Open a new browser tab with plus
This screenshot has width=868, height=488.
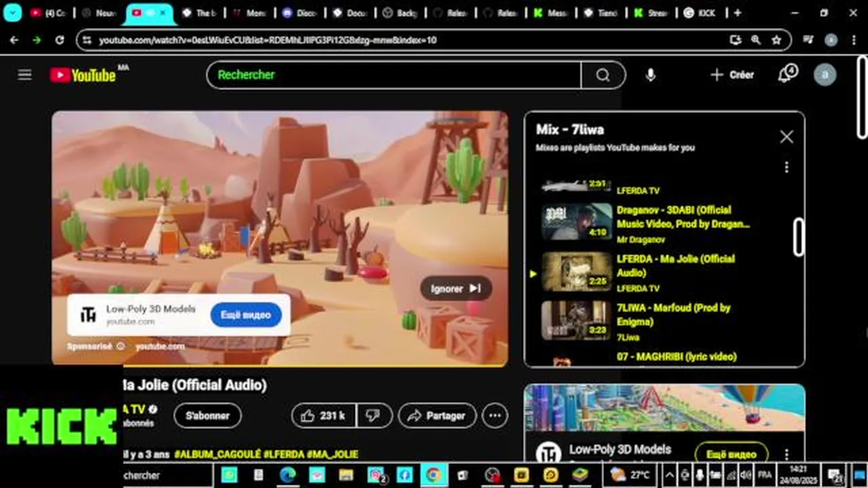pos(737,13)
